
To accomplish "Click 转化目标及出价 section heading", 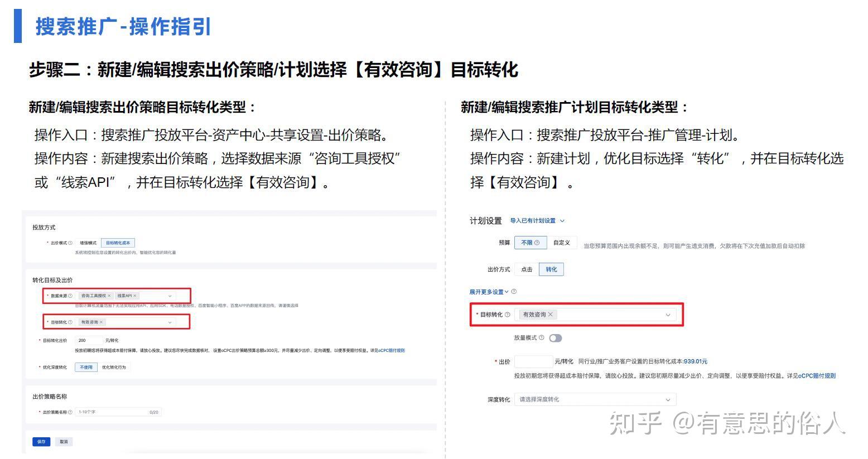I will click(52, 280).
